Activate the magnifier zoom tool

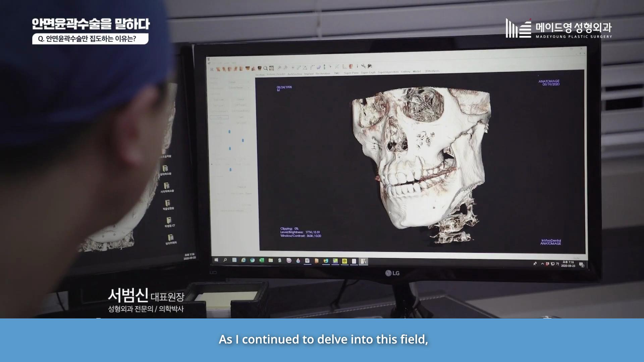265,68
